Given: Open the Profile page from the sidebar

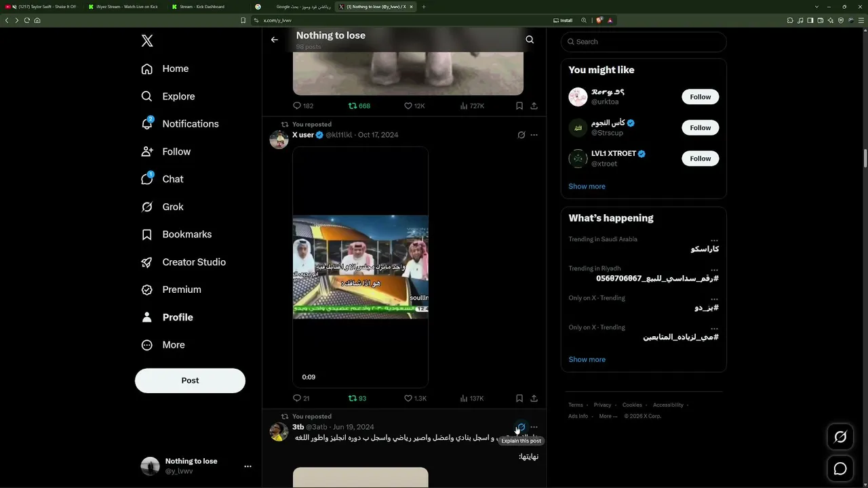Looking at the screenshot, I should 167,317.
